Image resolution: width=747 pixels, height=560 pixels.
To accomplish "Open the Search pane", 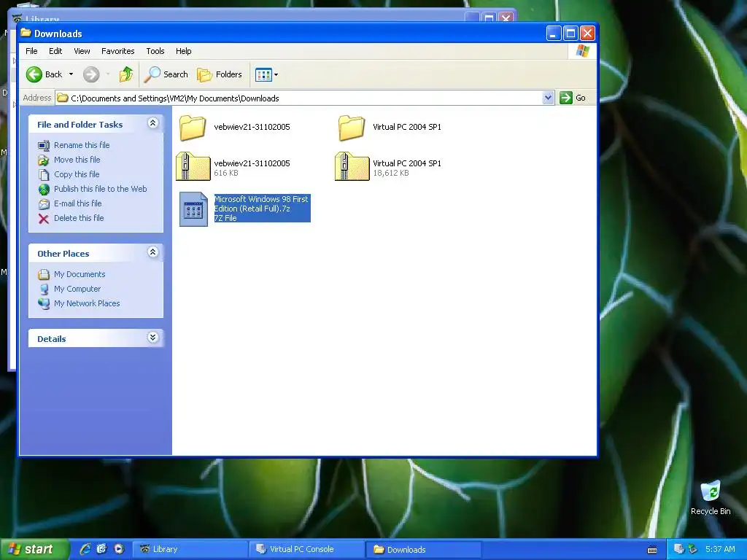I will 166,74.
